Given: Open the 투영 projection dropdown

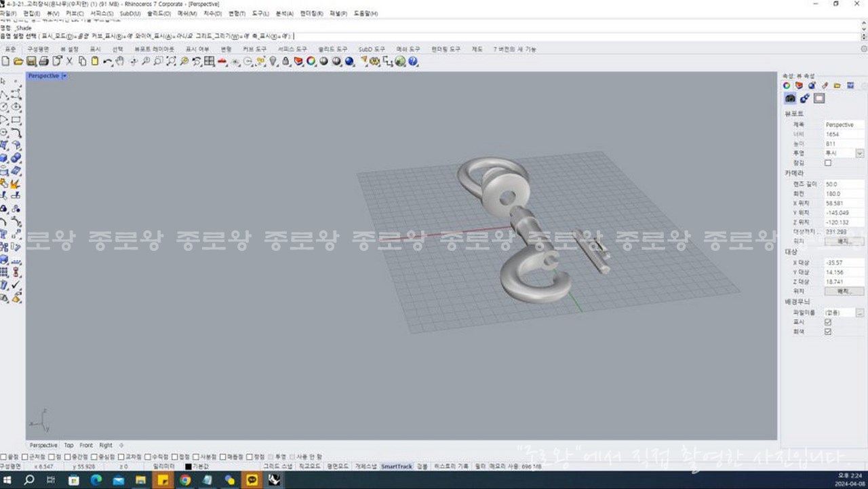Looking at the screenshot, I should click(860, 153).
